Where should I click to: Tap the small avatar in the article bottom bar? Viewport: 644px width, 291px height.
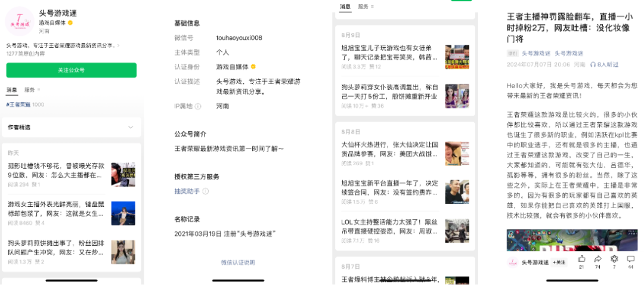[513, 262]
